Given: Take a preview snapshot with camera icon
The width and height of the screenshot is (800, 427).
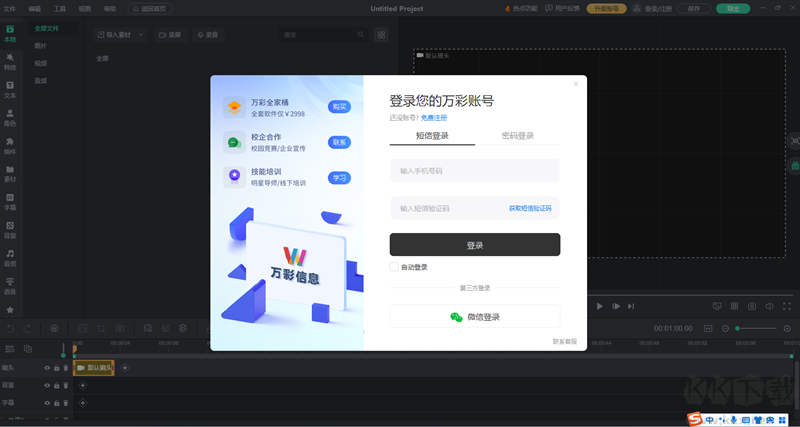Looking at the screenshot, I should (752, 306).
